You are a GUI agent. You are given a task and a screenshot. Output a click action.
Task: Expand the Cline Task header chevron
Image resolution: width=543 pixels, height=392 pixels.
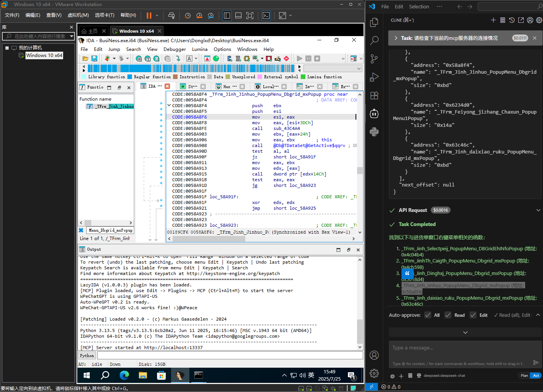(x=396, y=38)
